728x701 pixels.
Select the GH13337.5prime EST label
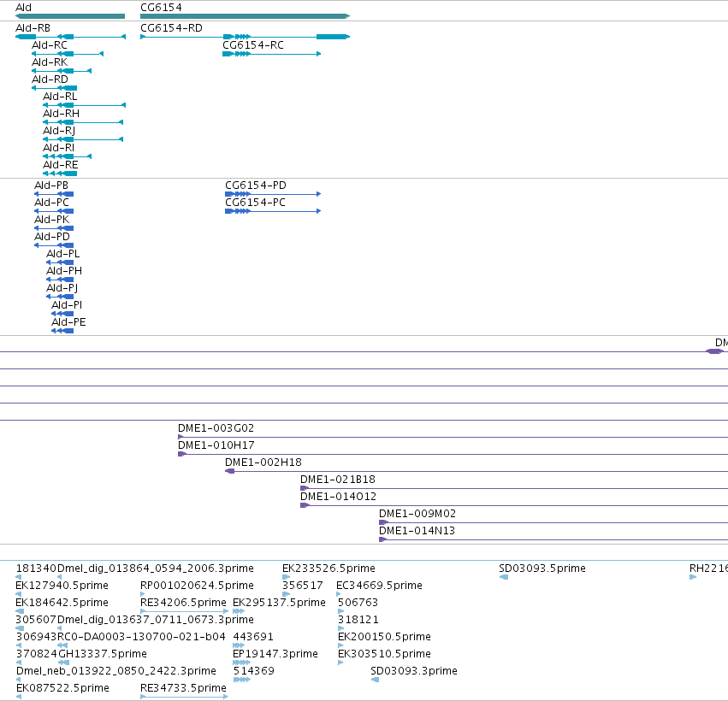[102, 654]
